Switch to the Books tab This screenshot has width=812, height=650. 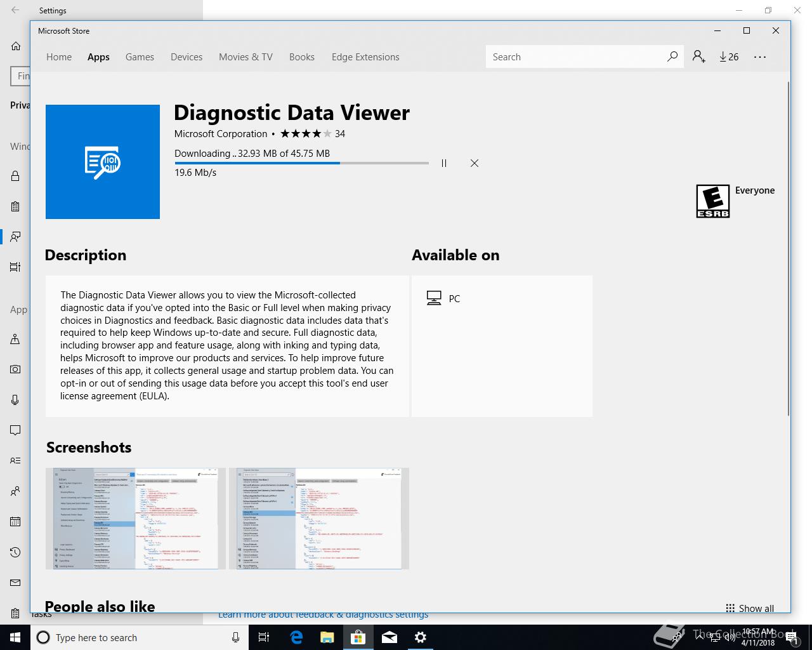point(302,56)
